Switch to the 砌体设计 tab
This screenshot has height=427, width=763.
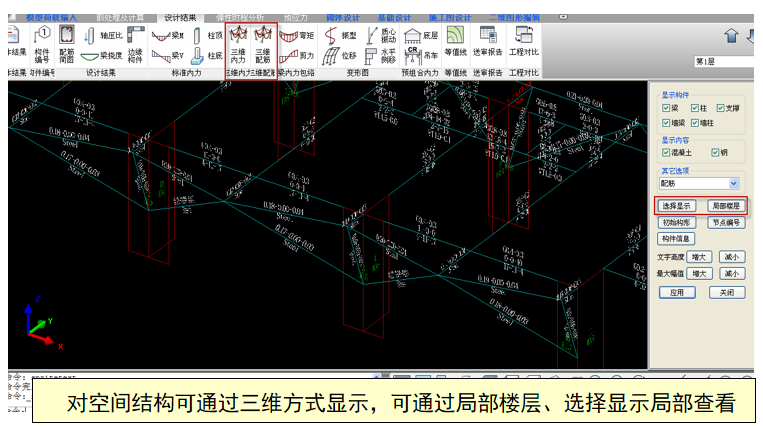[343, 18]
